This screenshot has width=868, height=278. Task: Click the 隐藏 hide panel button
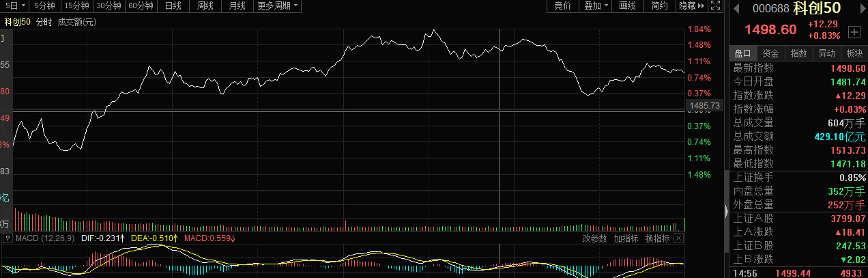tap(691, 6)
